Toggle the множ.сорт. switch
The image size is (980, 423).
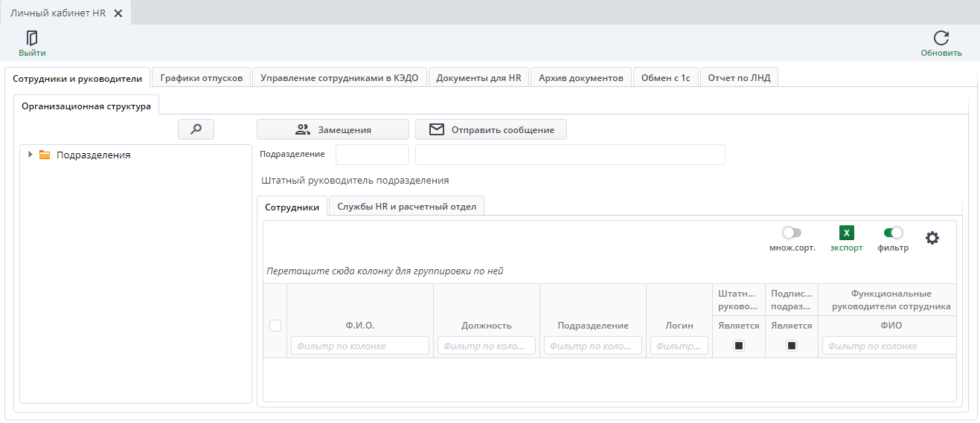(792, 233)
